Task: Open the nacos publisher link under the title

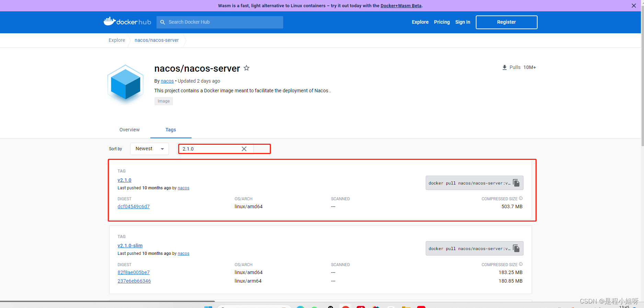Action: point(167,81)
